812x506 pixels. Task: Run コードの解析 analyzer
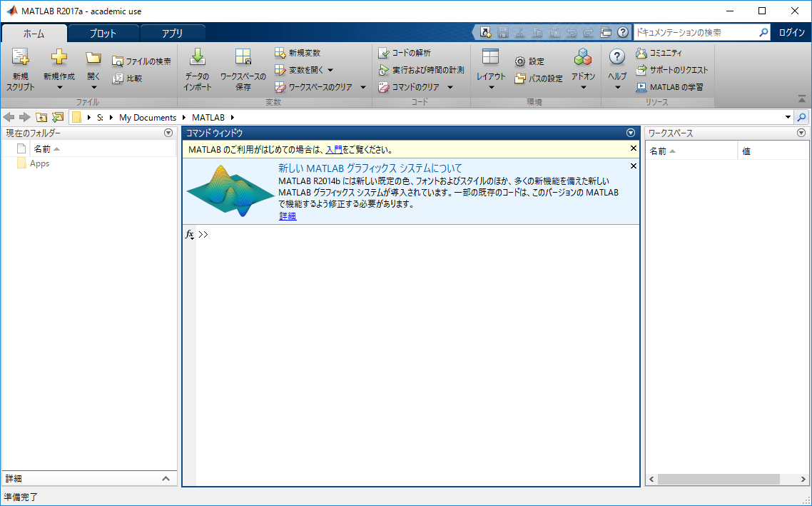pos(405,53)
